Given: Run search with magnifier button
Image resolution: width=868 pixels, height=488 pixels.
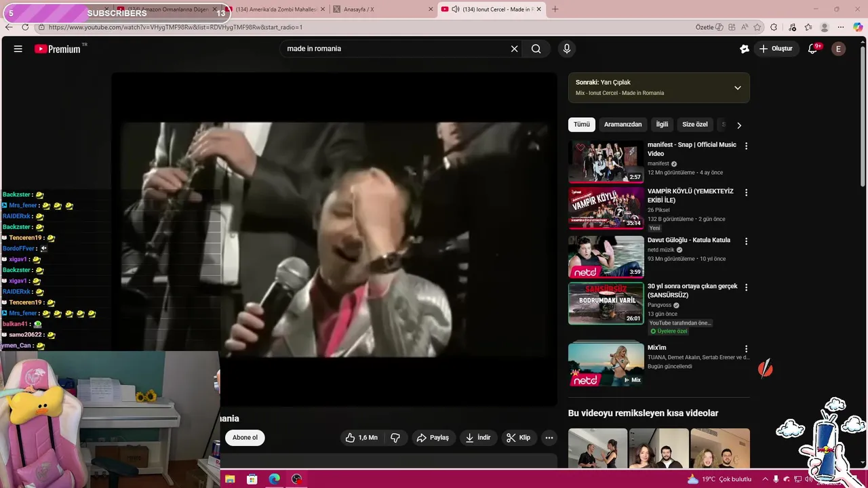Looking at the screenshot, I should point(536,49).
